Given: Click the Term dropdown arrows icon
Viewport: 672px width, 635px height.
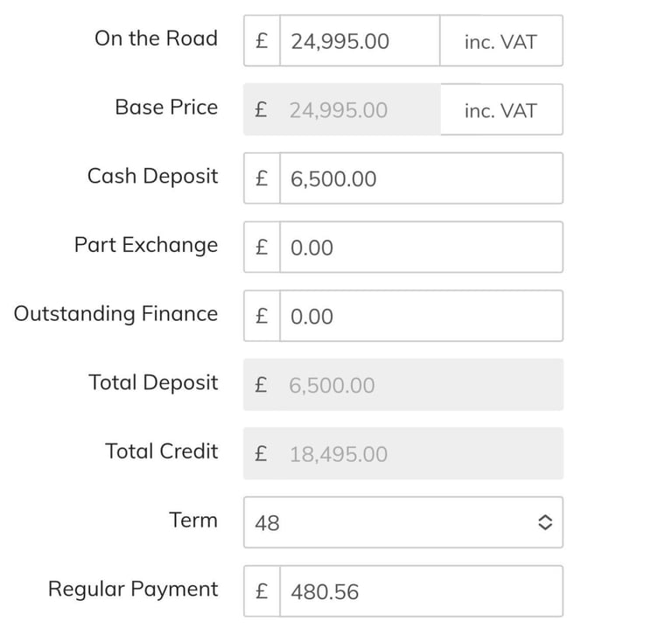Looking at the screenshot, I should pos(544,523).
